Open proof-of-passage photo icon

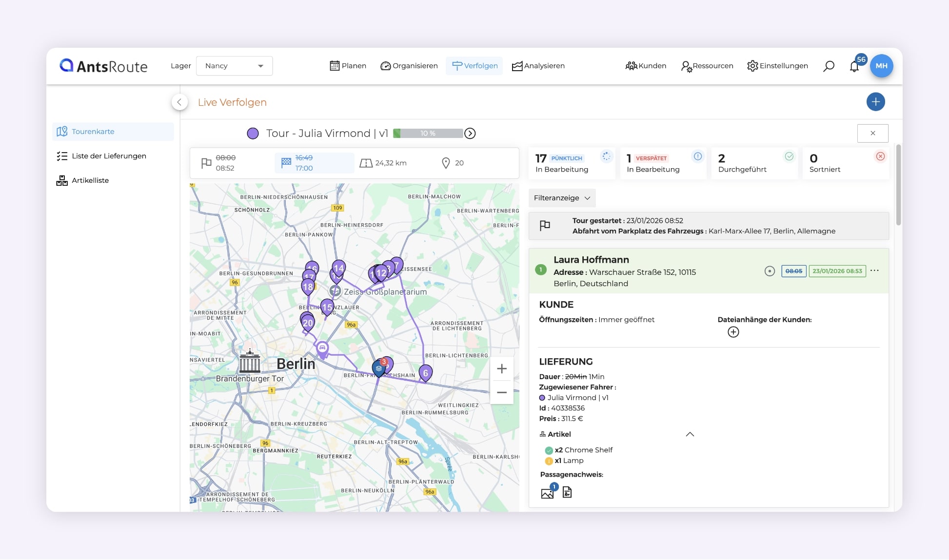click(547, 493)
